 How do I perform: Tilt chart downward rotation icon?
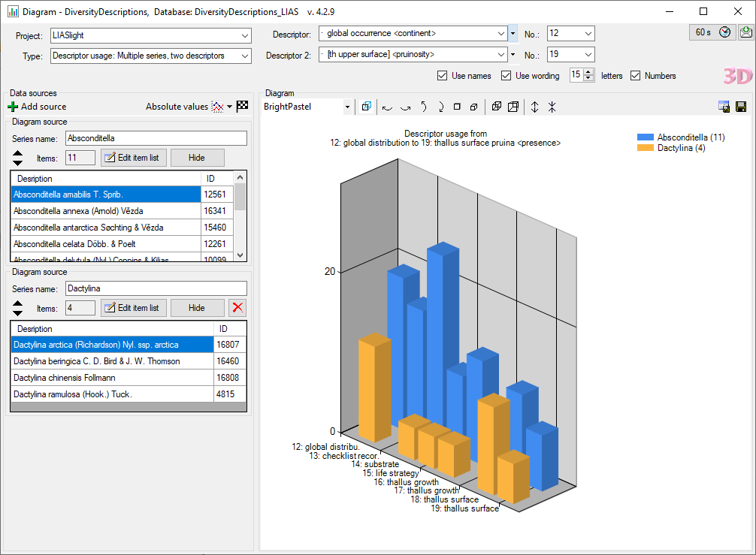[440, 107]
